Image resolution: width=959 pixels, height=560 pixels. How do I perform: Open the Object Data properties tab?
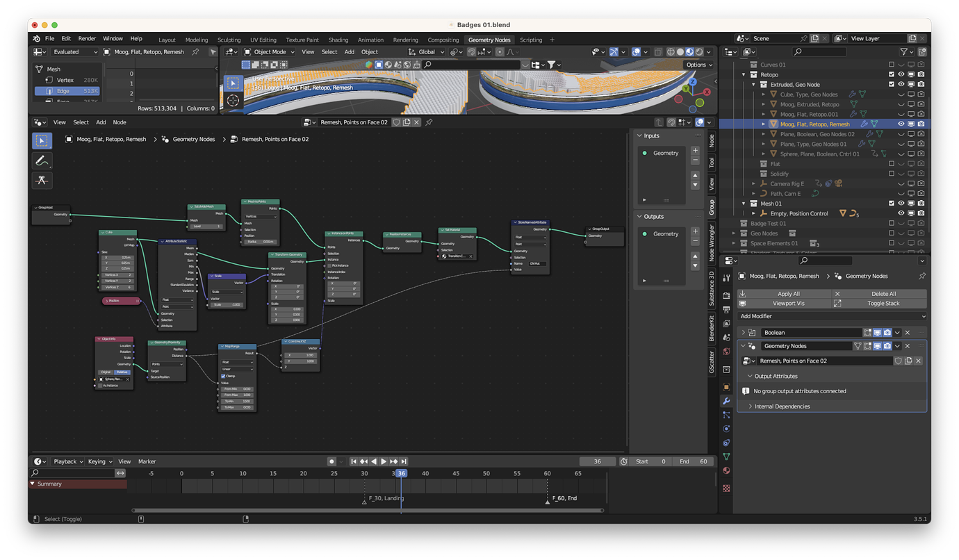726,456
